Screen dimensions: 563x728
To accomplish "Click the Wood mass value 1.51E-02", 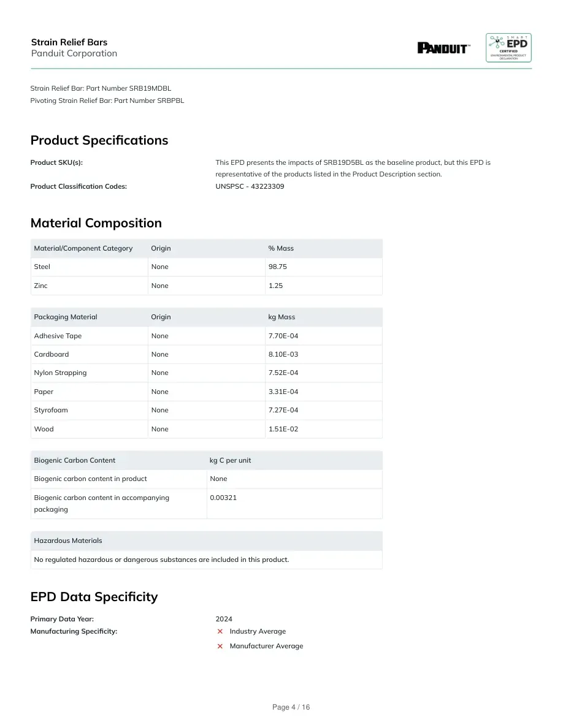I will click(283, 429).
